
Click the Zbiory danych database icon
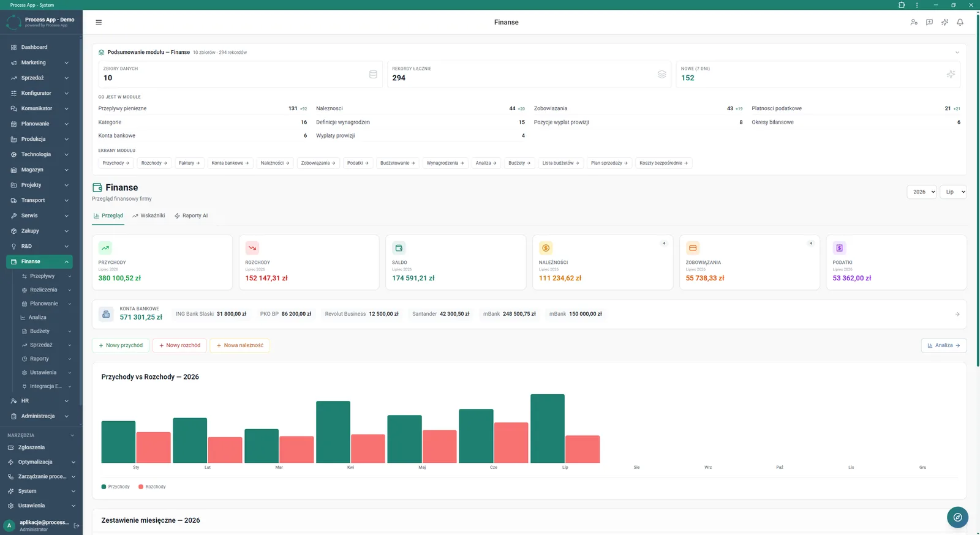click(x=373, y=74)
